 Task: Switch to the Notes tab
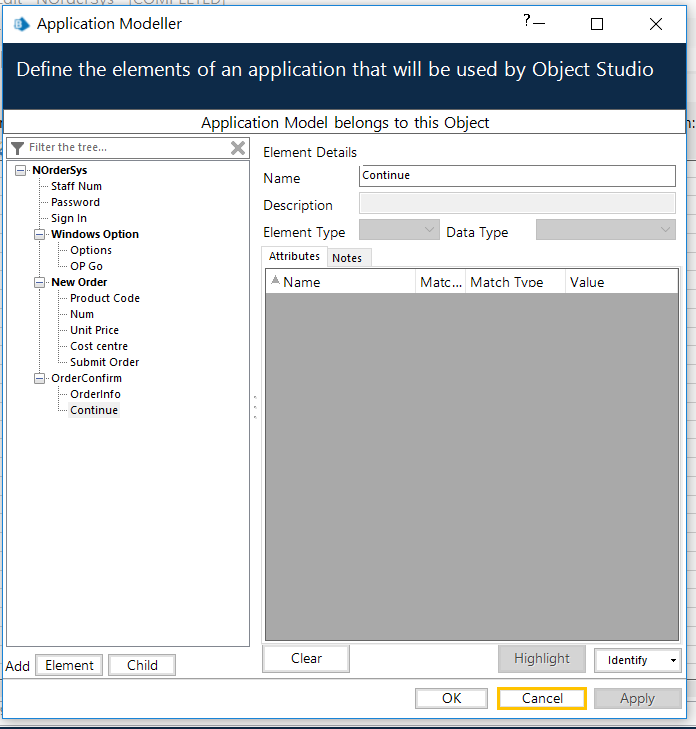(x=347, y=258)
